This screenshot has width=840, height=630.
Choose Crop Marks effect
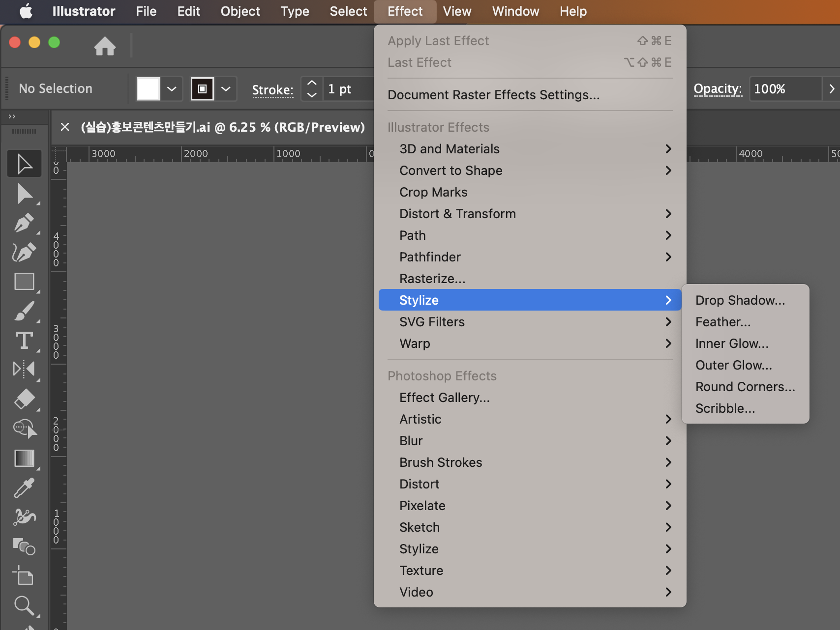(x=530, y=192)
